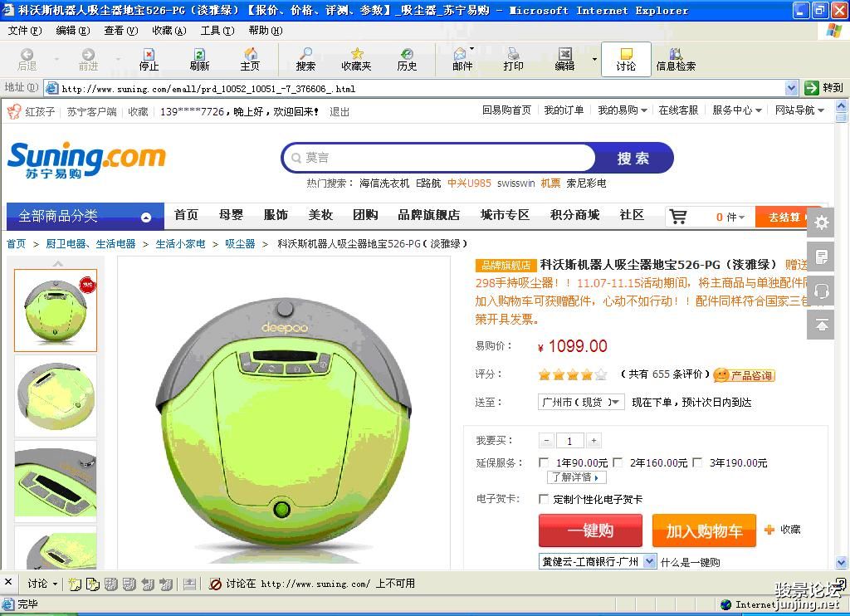Open the 工具(T) menu
The width and height of the screenshot is (850, 616).
217,31
